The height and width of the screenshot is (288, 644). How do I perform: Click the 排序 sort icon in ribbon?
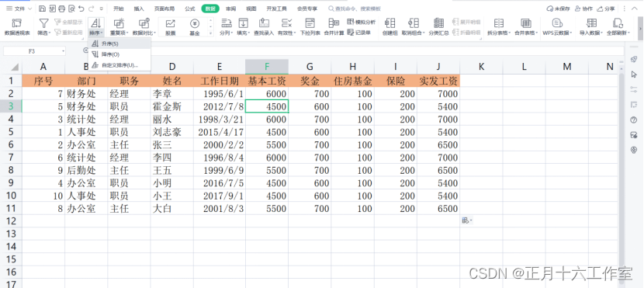point(97,23)
